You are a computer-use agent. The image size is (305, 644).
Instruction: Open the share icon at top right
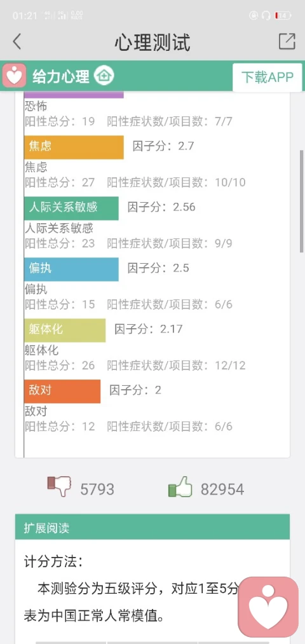click(287, 41)
